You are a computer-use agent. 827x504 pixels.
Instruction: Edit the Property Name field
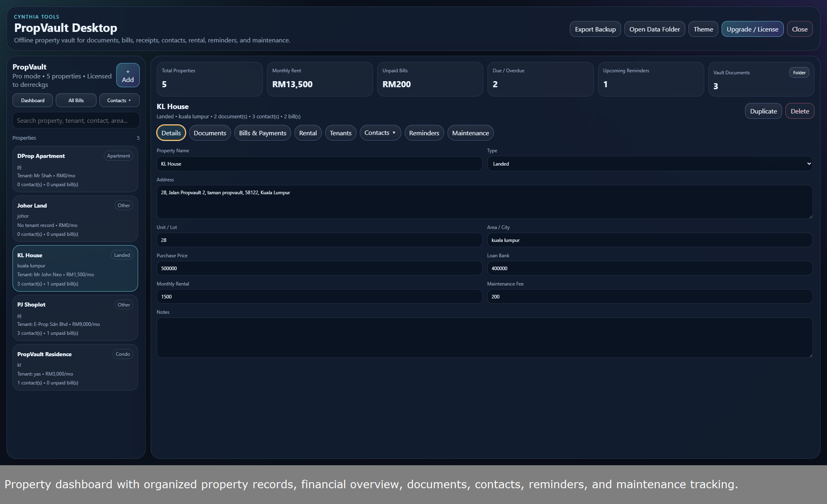click(x=319, y=164)
